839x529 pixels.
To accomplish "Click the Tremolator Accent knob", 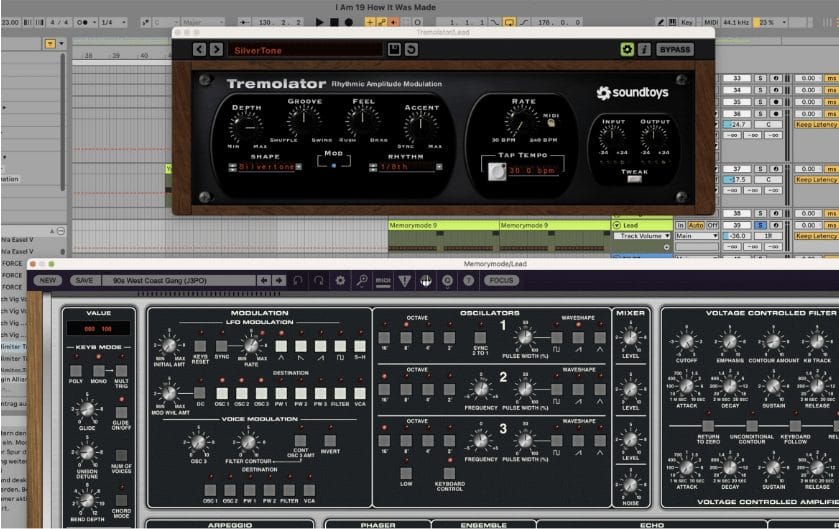I will tap(421, 126).
